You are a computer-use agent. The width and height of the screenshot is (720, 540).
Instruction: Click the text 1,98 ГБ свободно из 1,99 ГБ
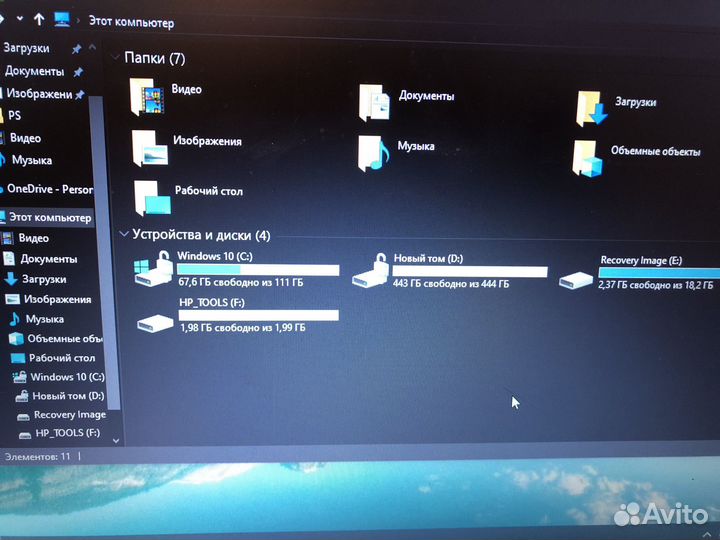tap(242, 328)
